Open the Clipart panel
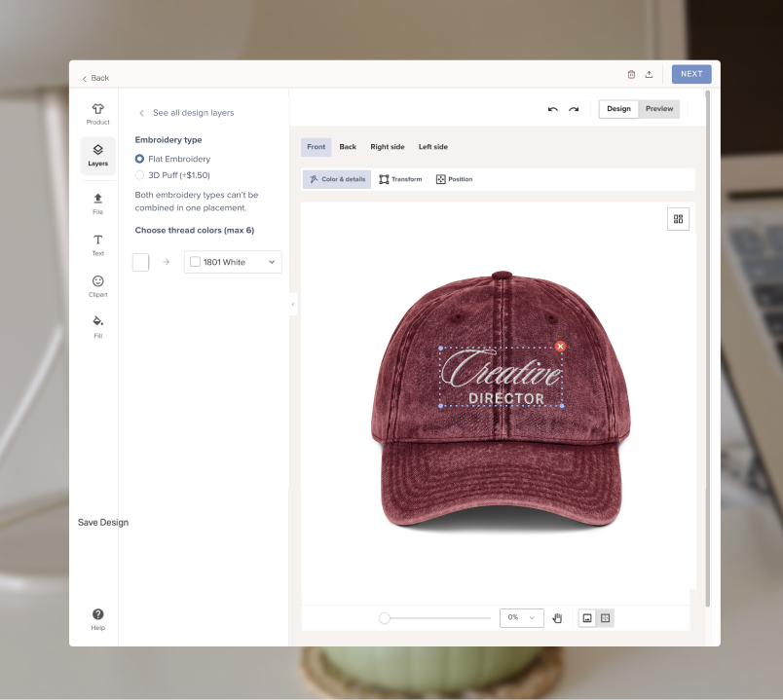 pos(97,286)
